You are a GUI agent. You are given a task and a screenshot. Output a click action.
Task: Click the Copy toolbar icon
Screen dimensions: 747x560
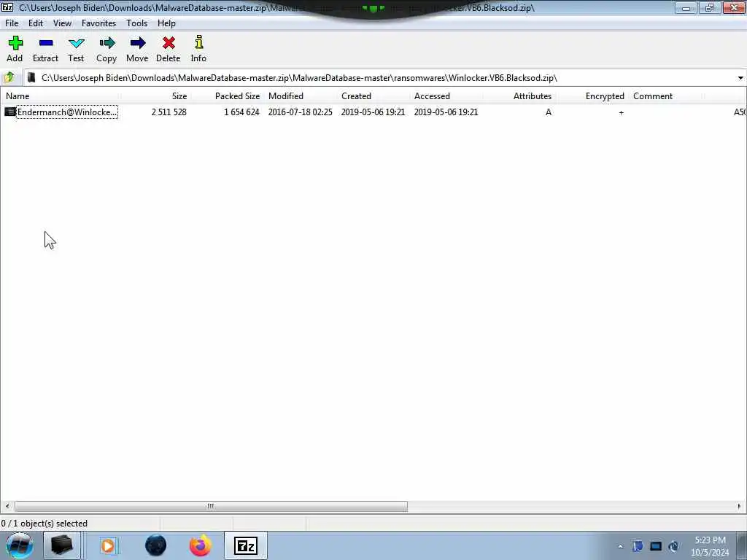107,43
